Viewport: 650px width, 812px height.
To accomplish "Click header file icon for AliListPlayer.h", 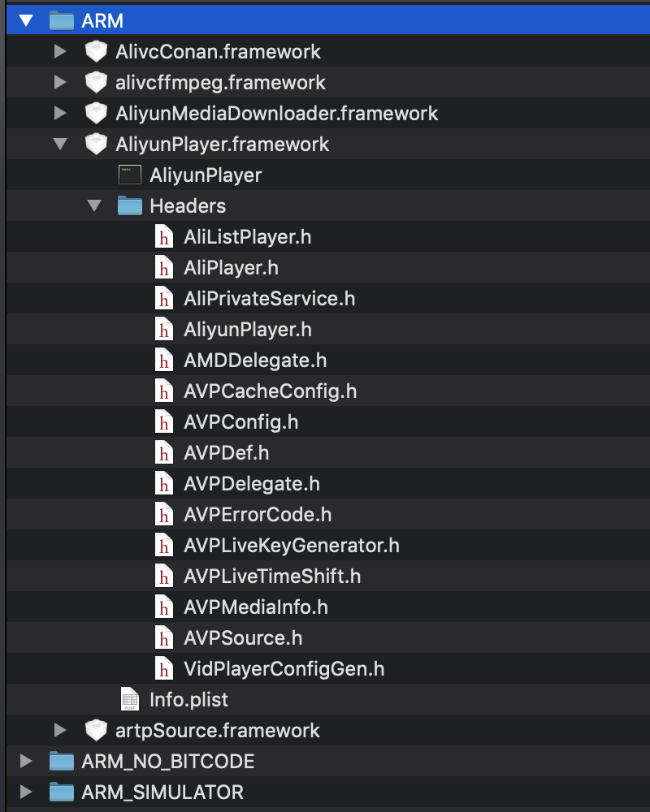I will [x=164, y=236].
